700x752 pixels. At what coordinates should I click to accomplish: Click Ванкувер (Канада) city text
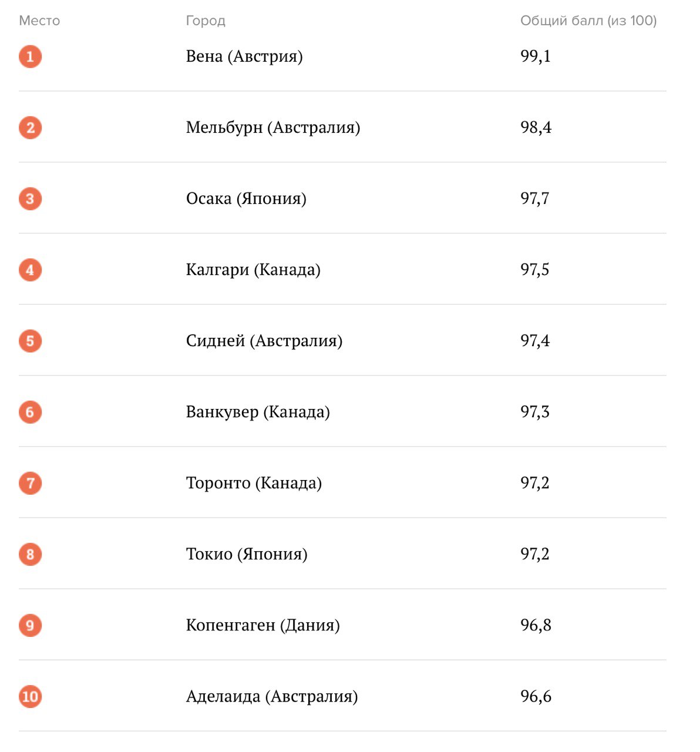coord(258,412)
